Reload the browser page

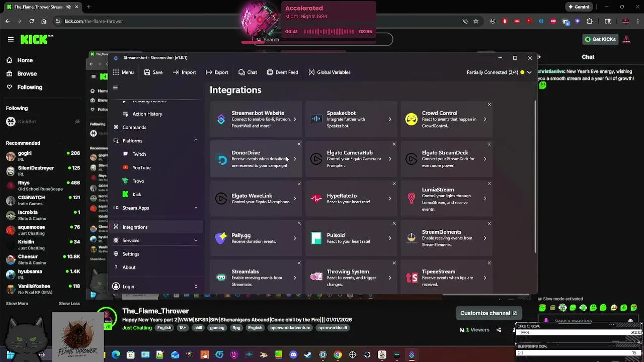click(31, 21)
